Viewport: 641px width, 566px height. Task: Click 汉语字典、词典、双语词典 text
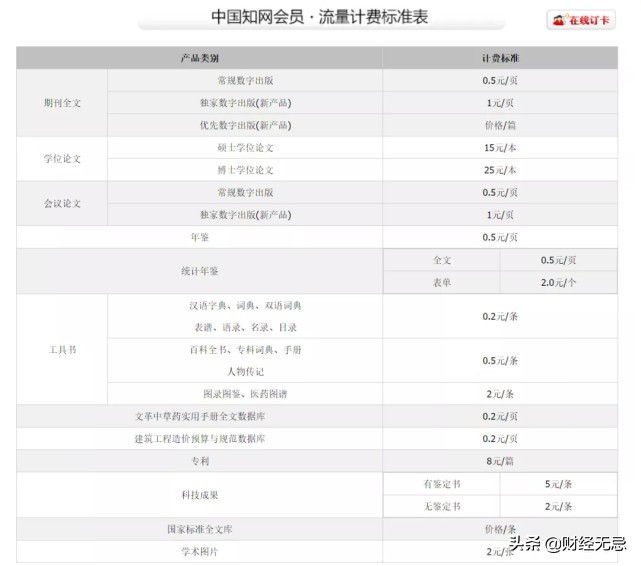click(x=245, y=305)
